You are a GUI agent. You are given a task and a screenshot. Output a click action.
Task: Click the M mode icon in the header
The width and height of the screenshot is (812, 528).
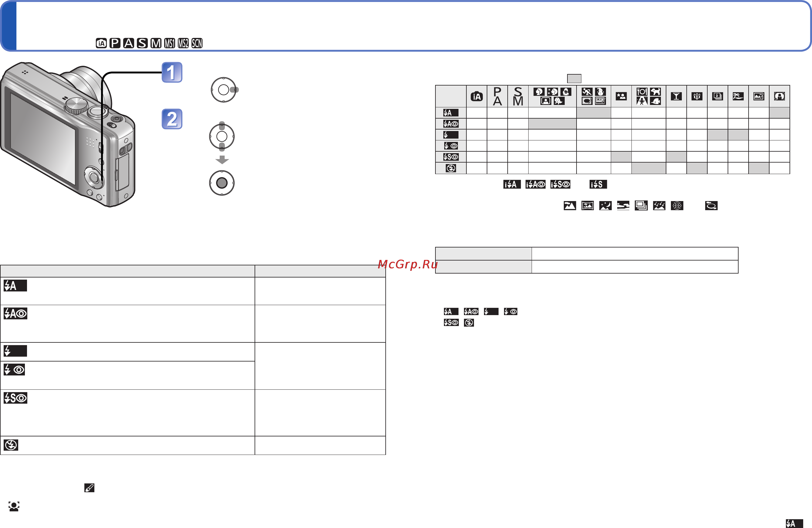click(x=156, y=43)
